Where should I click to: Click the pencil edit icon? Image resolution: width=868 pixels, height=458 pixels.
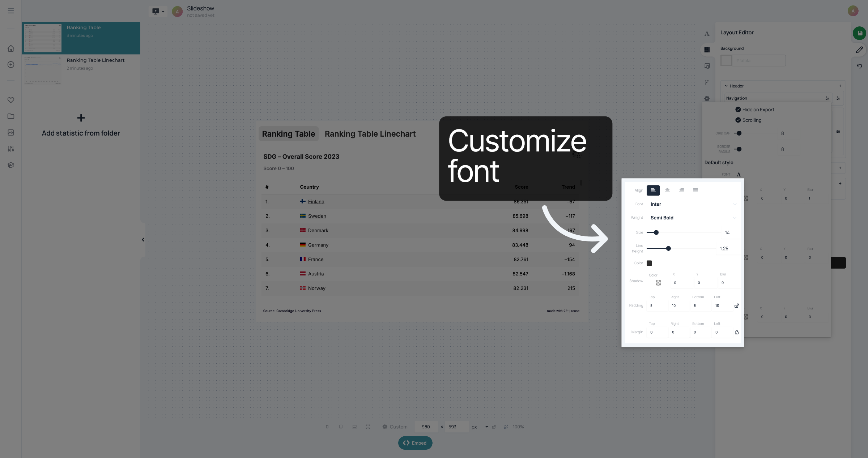[859, 50]
